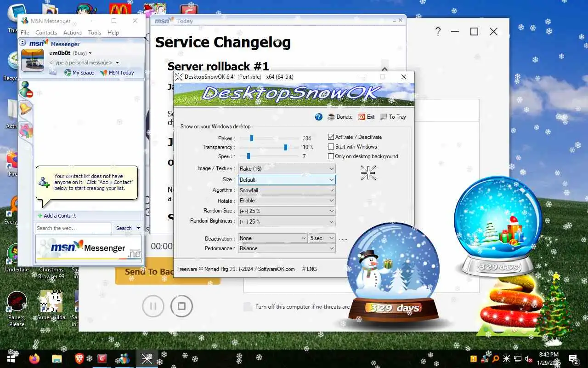
Task: Click the Search the web input field
Action: (x=73, y=228)
